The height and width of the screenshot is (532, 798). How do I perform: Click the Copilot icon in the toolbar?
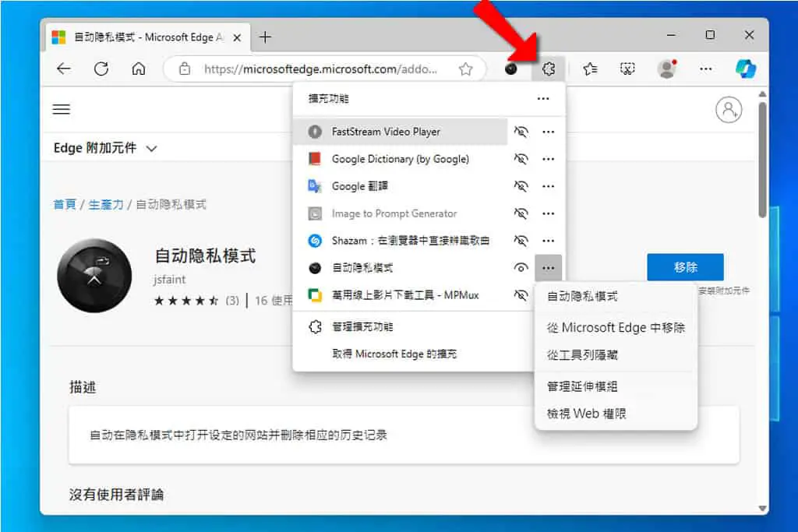pyautogui.click(x=746, y=69)
